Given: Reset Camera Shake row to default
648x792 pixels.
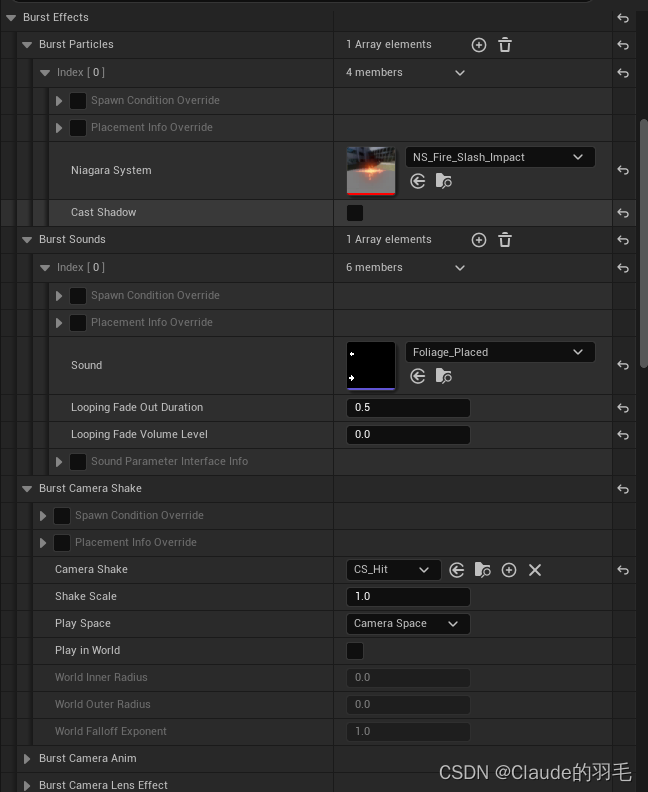Looking at the screenshot, I should tap(623, 570).
